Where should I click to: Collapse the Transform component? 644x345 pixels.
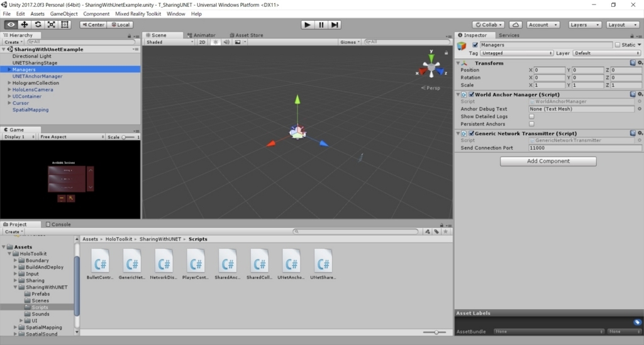pyautogui.click(x=458, y=63)
